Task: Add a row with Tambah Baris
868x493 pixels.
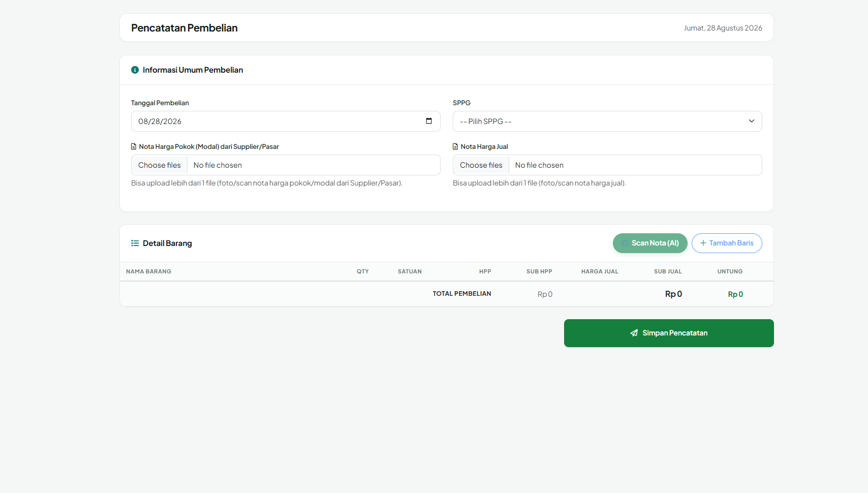Action: coord(727,243)
